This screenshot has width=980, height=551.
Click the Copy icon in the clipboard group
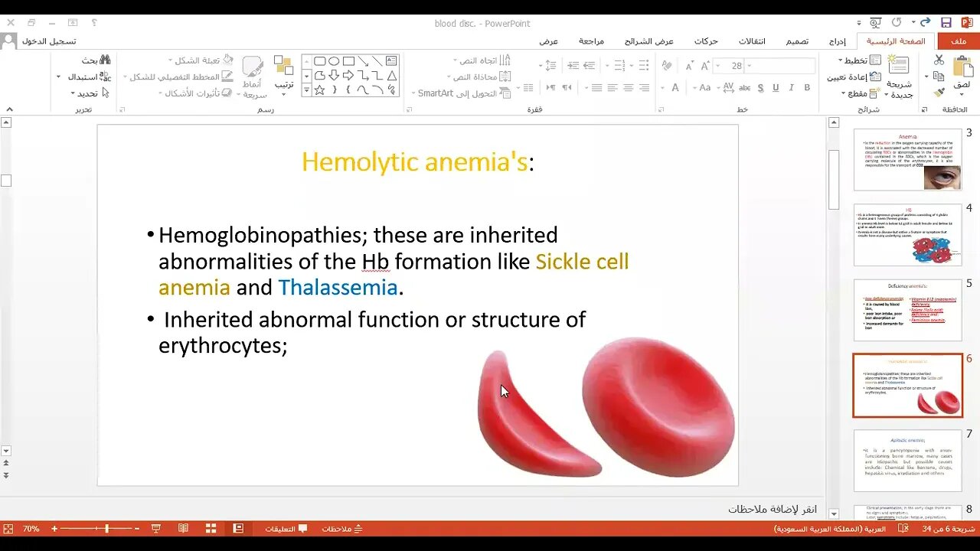point(939,77)
